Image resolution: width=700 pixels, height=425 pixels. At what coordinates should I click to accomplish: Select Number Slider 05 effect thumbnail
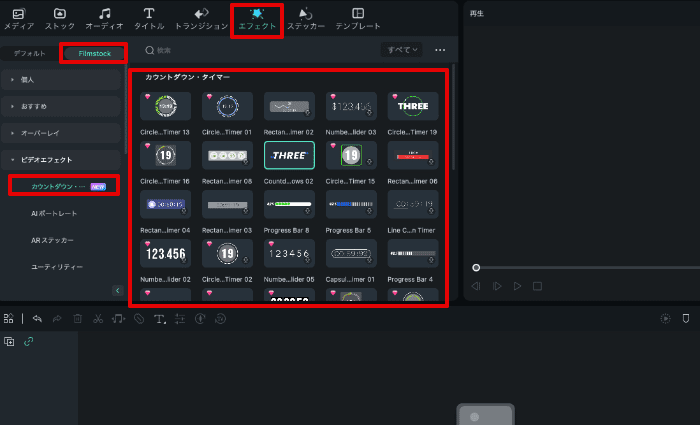[289, 253]
